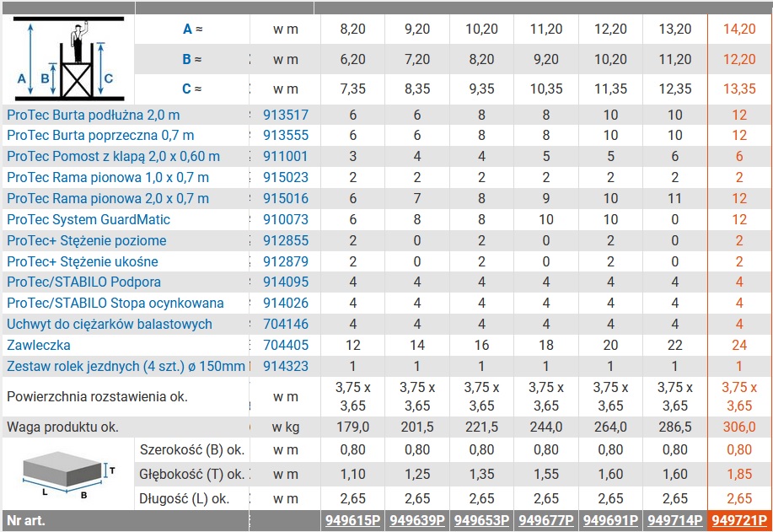Click article number 914323
773x532 pixels.
click(286, 367)
